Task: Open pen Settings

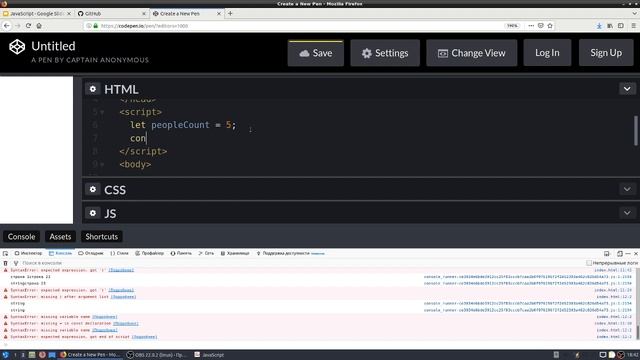Action: pyautogui.click(x=385, y=53)
